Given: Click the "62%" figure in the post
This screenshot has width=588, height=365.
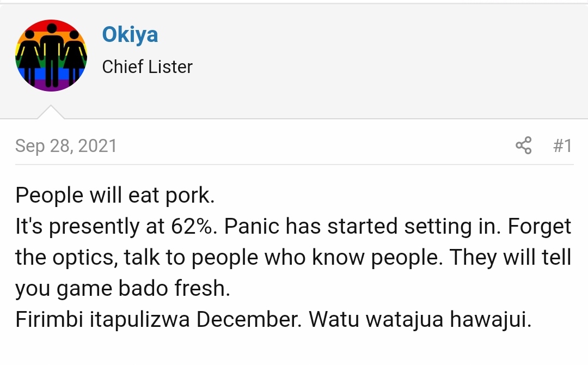Looking at the screenshot, I should (194, 226).
